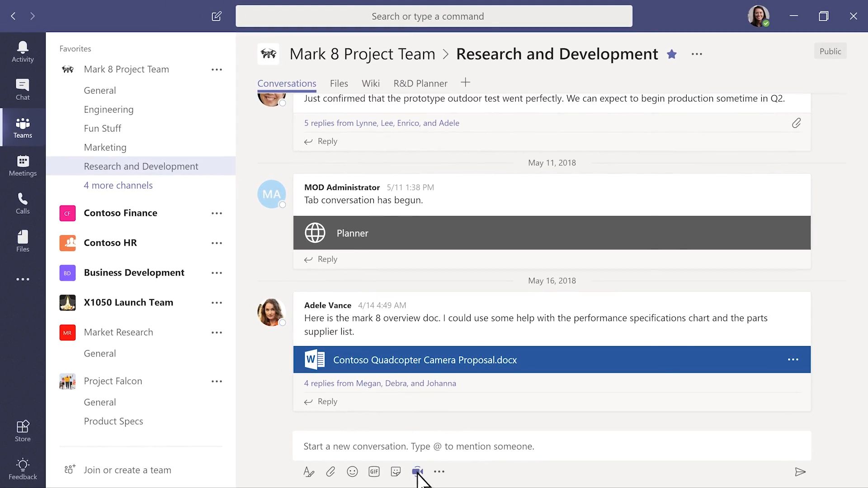Open text formatting options

tap(309, 471)
